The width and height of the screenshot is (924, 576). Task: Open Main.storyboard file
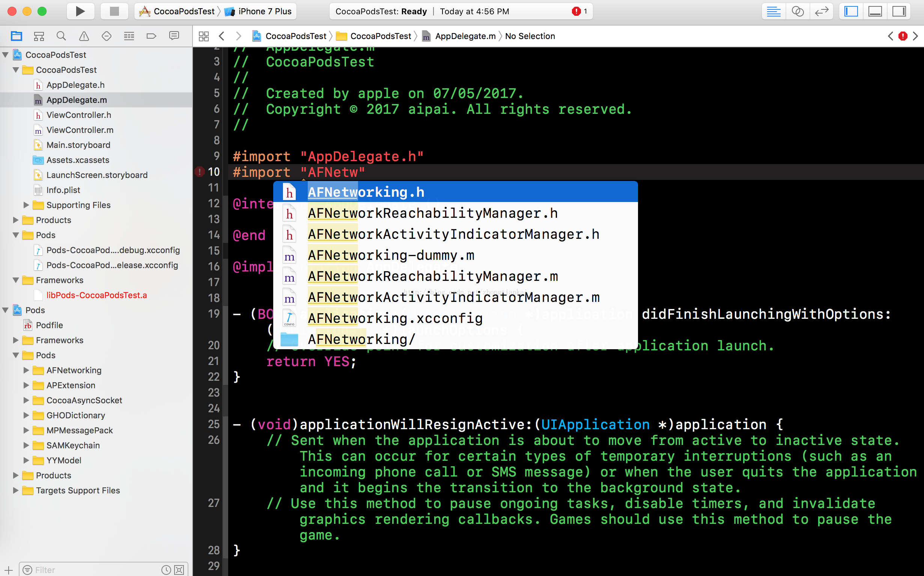(96, 145)
